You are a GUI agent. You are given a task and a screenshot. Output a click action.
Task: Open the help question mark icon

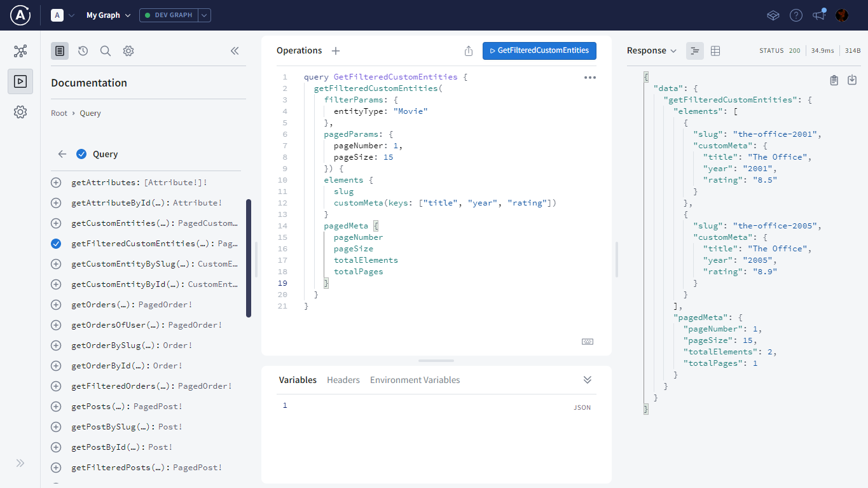pos(796,15)
